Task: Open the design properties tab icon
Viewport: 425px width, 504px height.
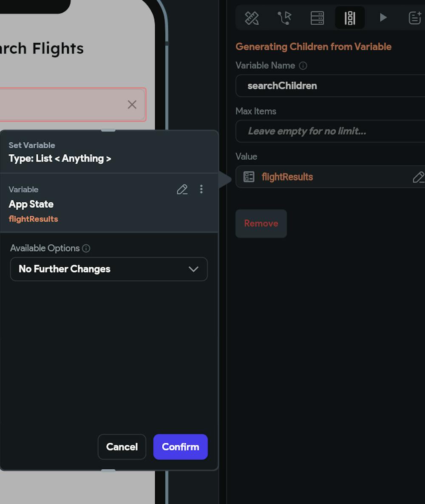Action: point(252,18)
